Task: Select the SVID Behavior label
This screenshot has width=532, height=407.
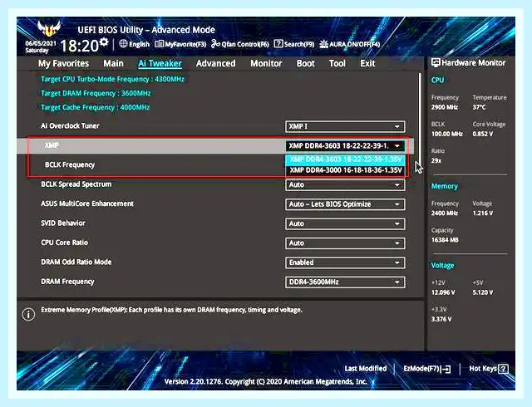Action: 63,223
